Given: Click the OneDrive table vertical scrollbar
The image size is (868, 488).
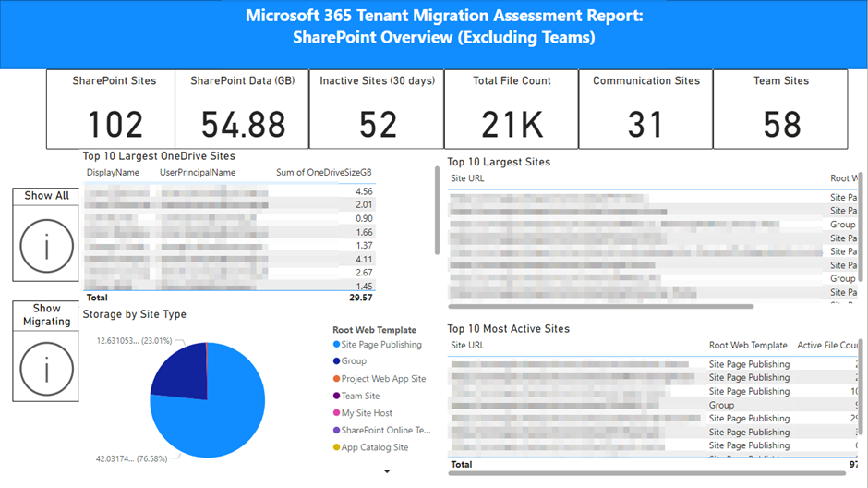Looking at the screenshot, I should (x=437, y=211).
